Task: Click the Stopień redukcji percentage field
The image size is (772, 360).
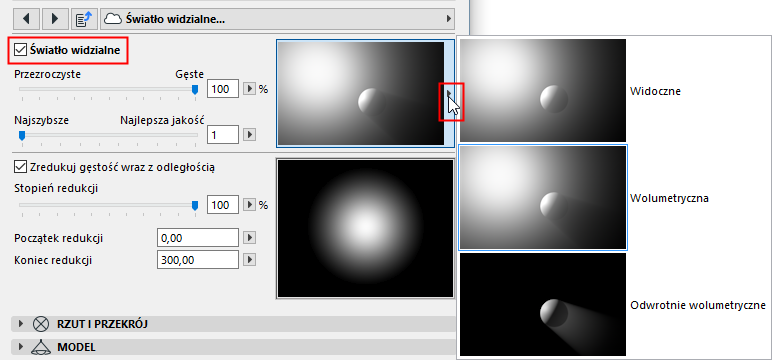Action: click(223, 205)
